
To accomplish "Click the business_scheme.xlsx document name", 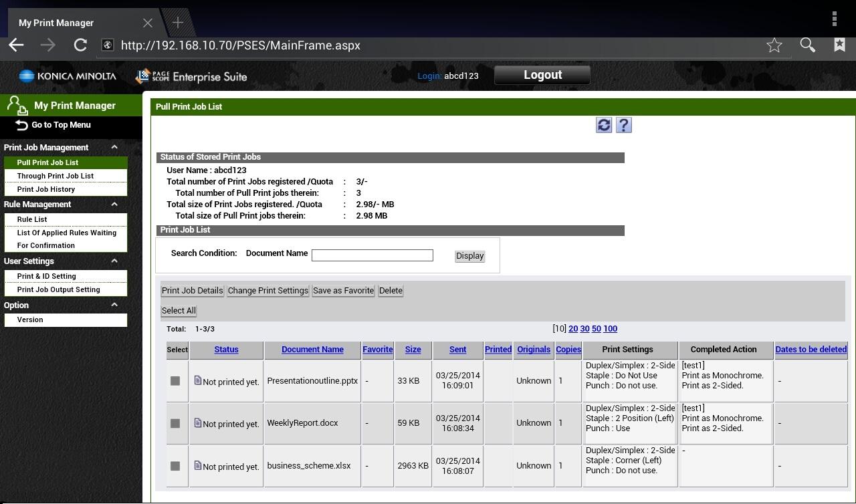I will [x=309, y=466].
